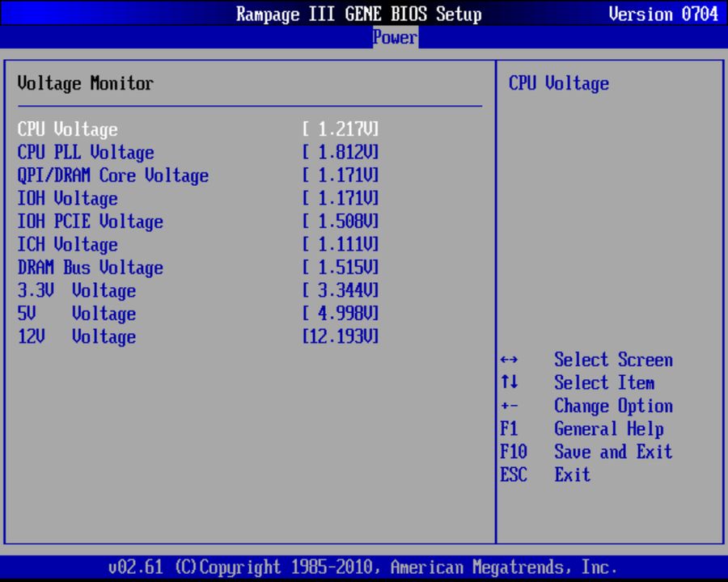The height and width of the screenshot is (582, 728).
Task: Click the General Help legend text
Action: click(x=608, y=429)
